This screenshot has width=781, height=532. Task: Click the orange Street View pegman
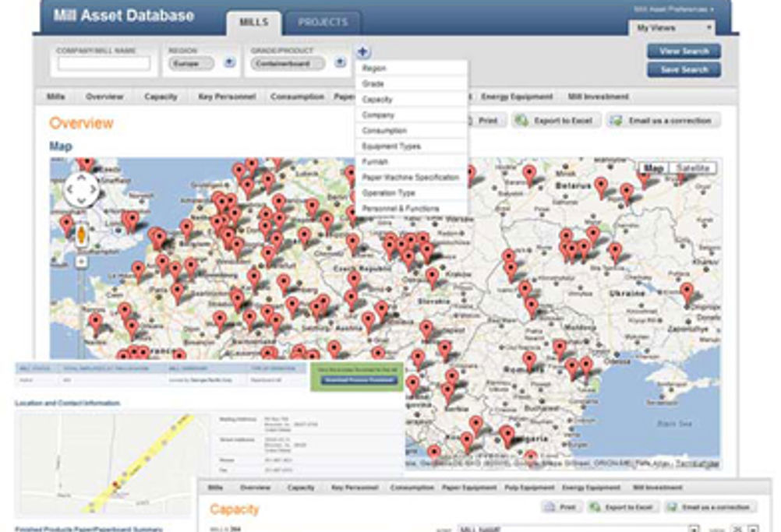click(82, 235)
